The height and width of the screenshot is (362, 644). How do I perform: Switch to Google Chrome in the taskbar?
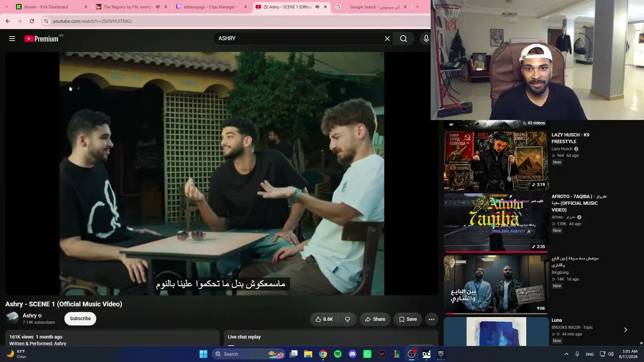[323, 354]
